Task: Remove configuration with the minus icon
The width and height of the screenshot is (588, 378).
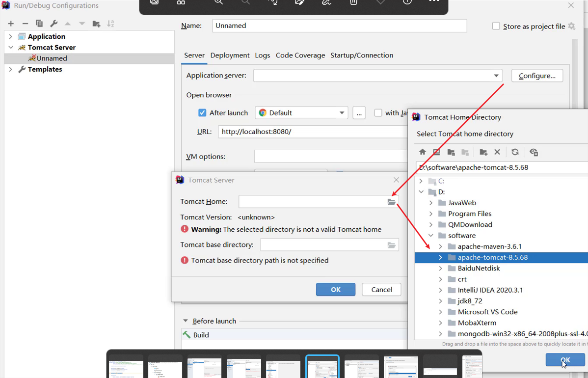Action: (x=25, y=24)
